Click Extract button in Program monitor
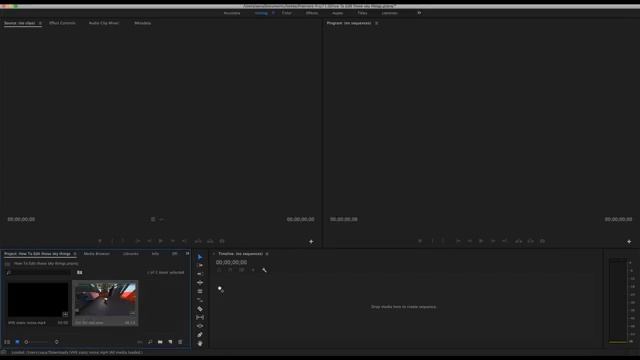This screenshot has height=360, width=640. pyautogui.click(x=530, y=241)
